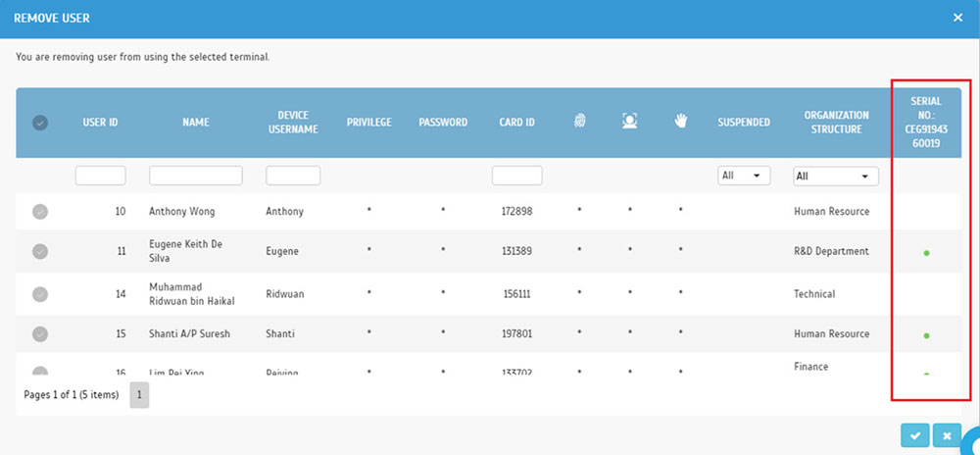Cancel with the bottom X button
980x455 pixels.
(947, 435)
